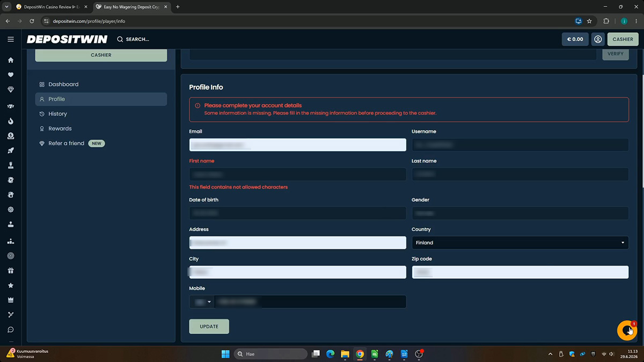Click into the Mobile number field
Screen dimensions: 644x362
(x=310, y=302)
